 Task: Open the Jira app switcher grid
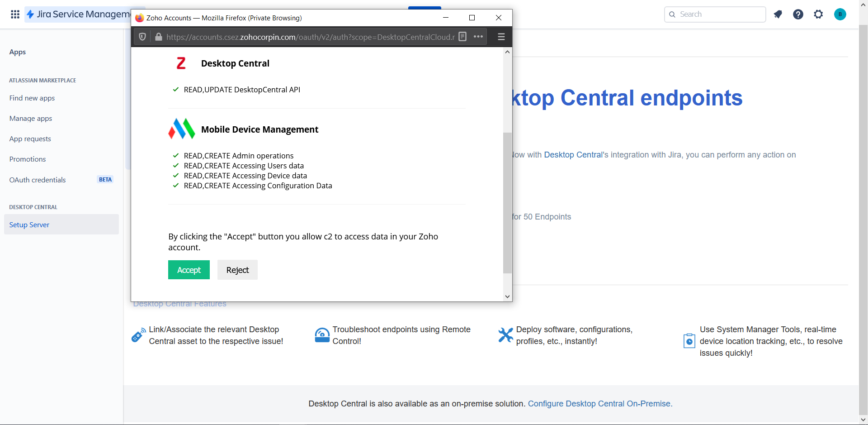coord(15,14)
